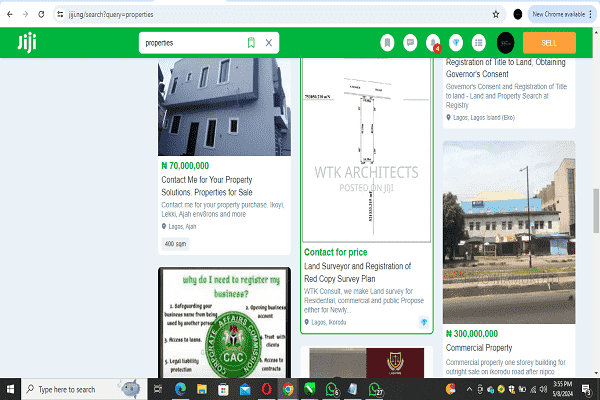Open Microsoft Edge from the taskbar
This screenshot has height=400, width=600.
[x=180, y=390]
